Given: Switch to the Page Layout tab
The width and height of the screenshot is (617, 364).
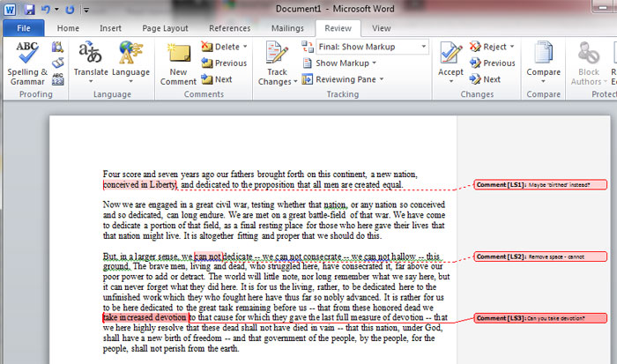Looking at the screenshot, I should pos(166,28).
